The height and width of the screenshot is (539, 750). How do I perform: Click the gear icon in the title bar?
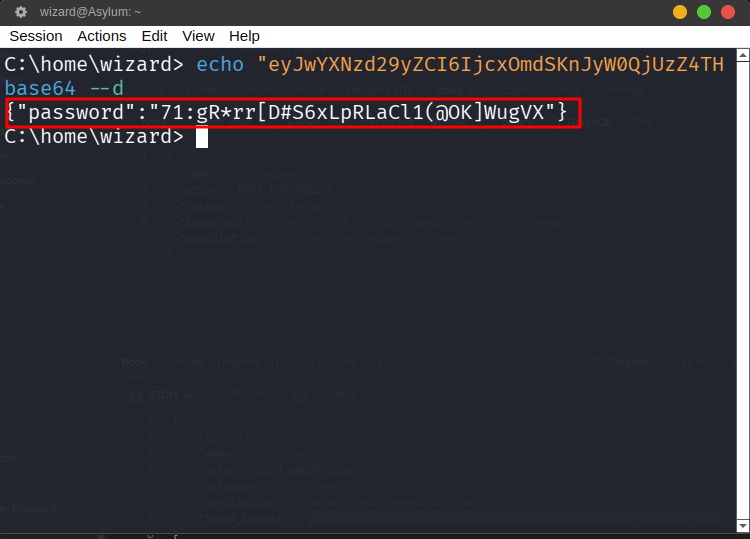[x=21, y=12]
